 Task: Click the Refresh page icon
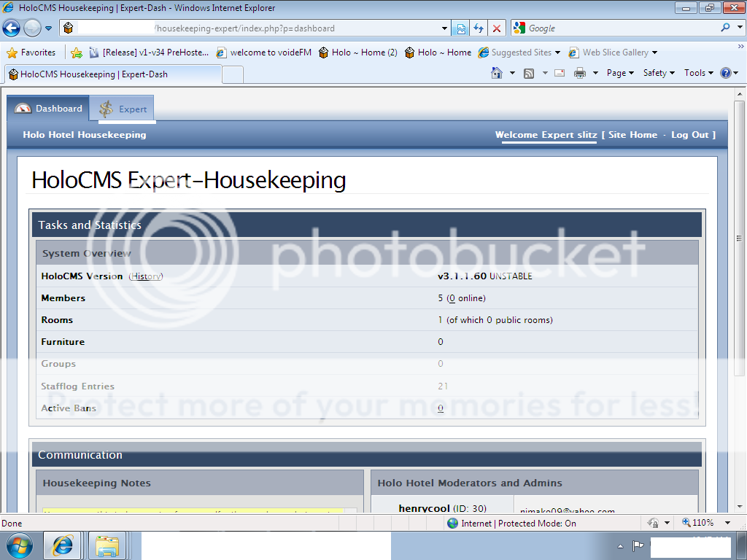(479, 28)
